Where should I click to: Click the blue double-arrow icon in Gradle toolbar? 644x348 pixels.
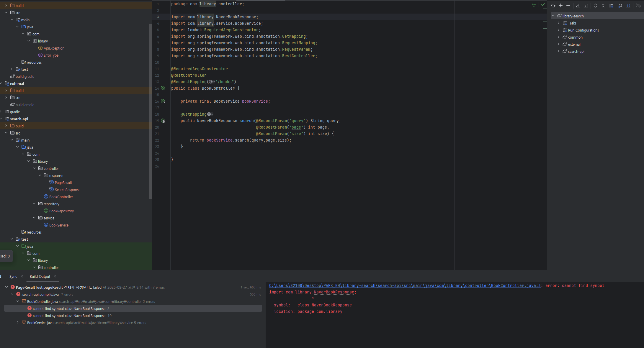(x=628, y=6)
